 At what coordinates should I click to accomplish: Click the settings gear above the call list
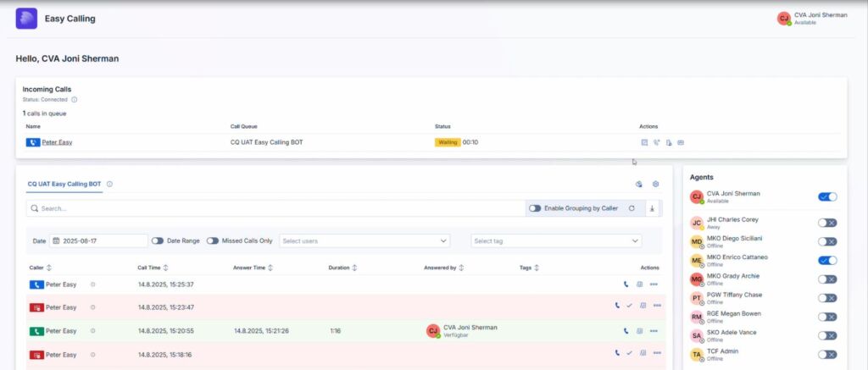tap(655, 184)
